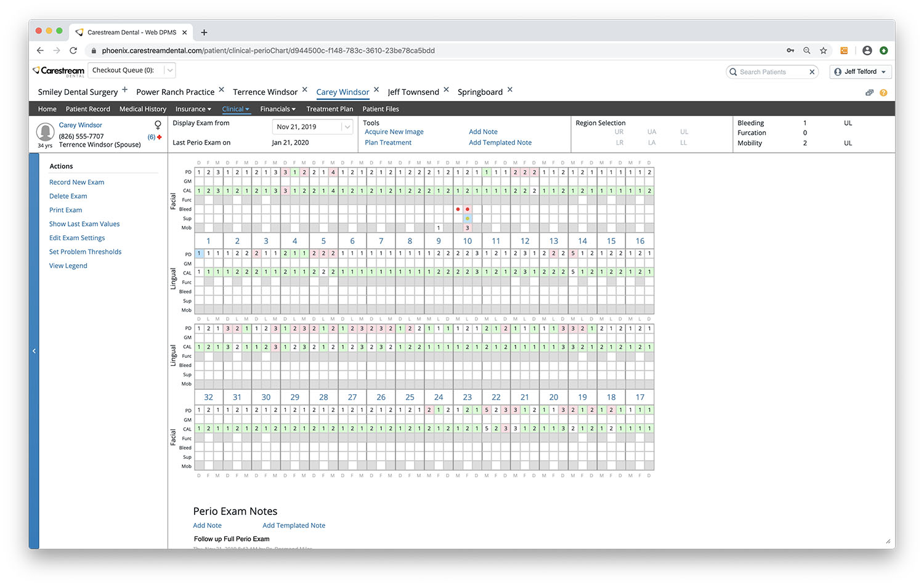Viewport: 924px width, 587px height.
Task: Open Patient Record from the nav bar
Action: coord(88,109)
